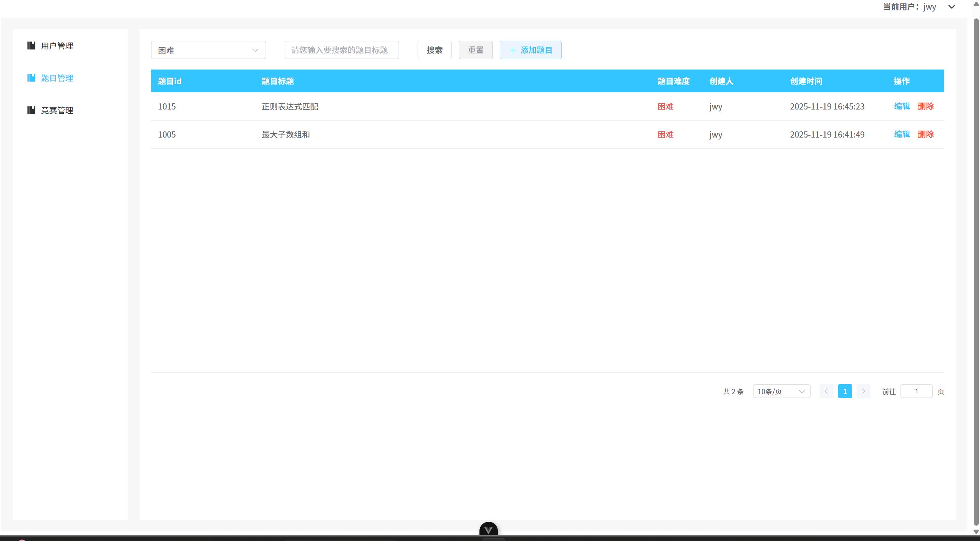Click the page jump number input field
Viewport: 980px width, 541px height.
(917, 391)
